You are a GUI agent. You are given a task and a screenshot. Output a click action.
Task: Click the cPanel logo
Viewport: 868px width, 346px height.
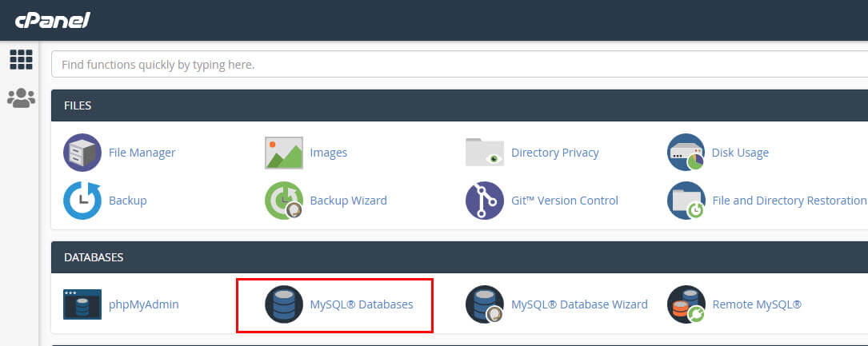coord(52,20)
